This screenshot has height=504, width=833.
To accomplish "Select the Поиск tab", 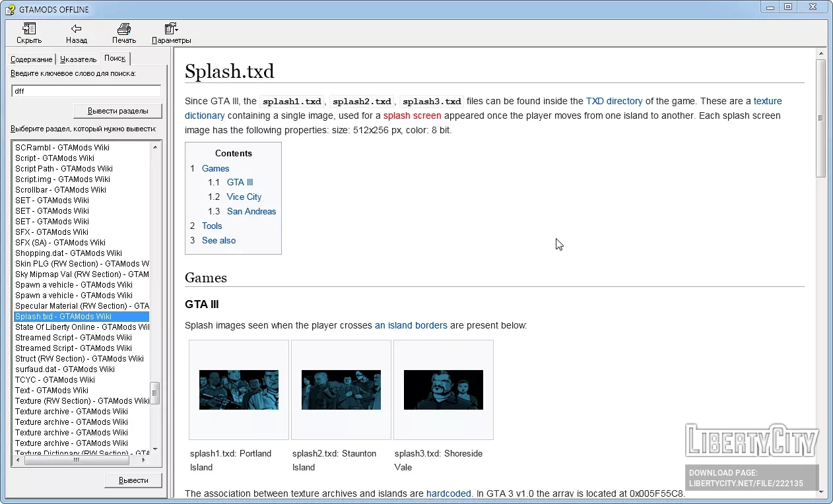I will pyautogui.click(x=115, y=58).
